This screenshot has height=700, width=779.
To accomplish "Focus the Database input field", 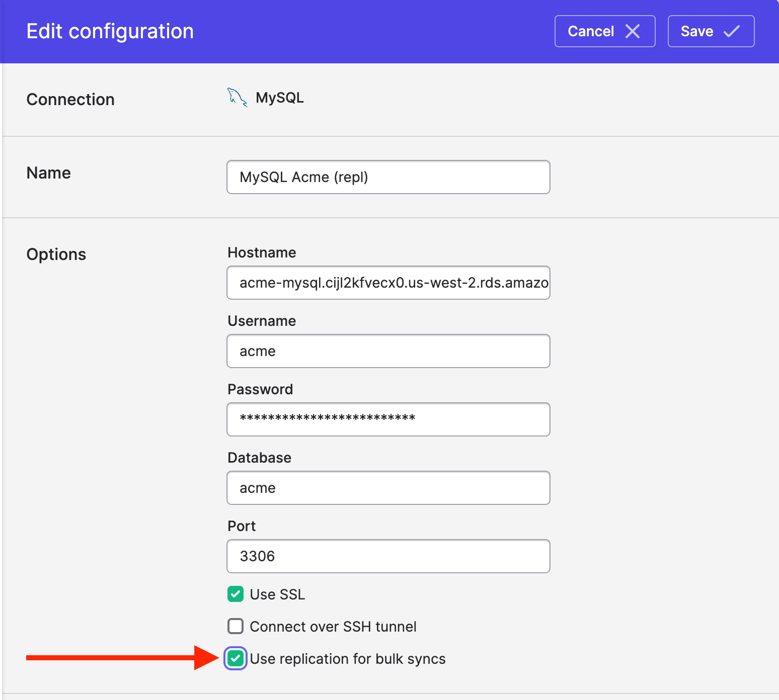I will click(388, 488).
